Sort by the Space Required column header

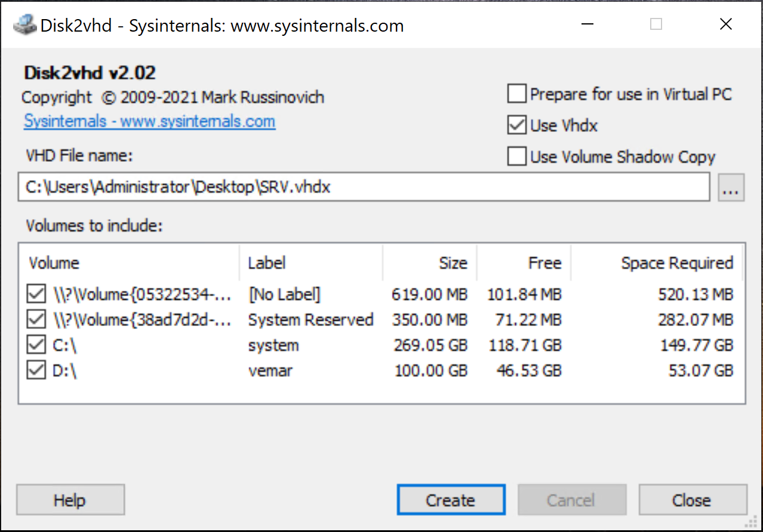tap(656, 263)
